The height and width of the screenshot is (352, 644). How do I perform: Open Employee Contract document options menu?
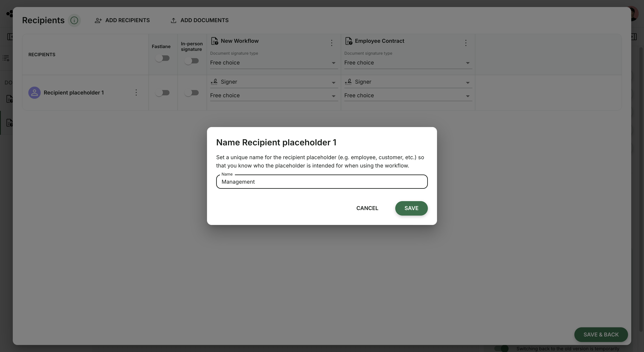tap(466, 43)
